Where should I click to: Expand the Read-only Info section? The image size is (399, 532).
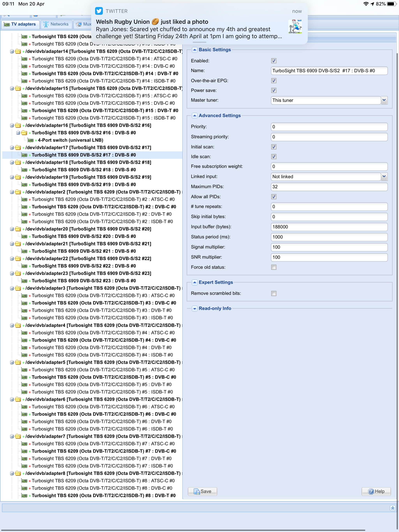click(x=195, y=309)
